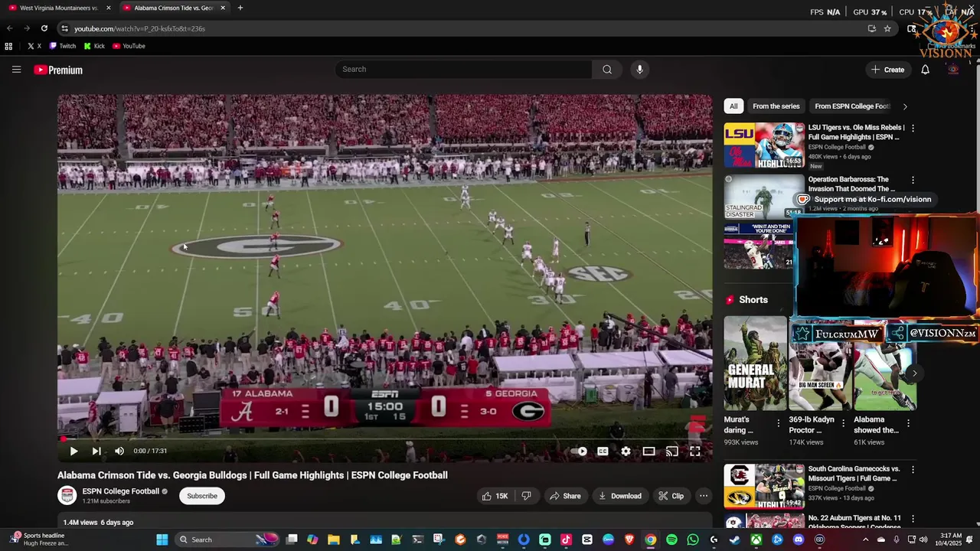This screenshot has width=980, height=551.
Task: Click the Windows taskbar Search box
Action: point(227,540)
